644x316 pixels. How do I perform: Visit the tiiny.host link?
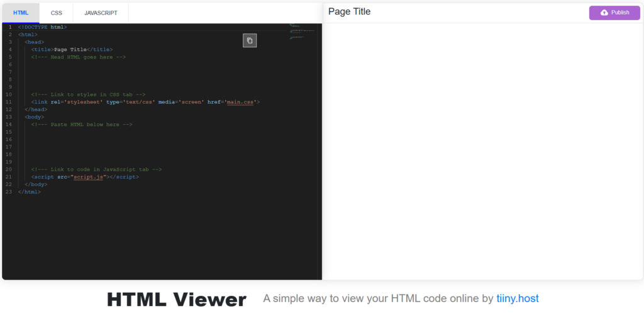click(x=518, y=299)
